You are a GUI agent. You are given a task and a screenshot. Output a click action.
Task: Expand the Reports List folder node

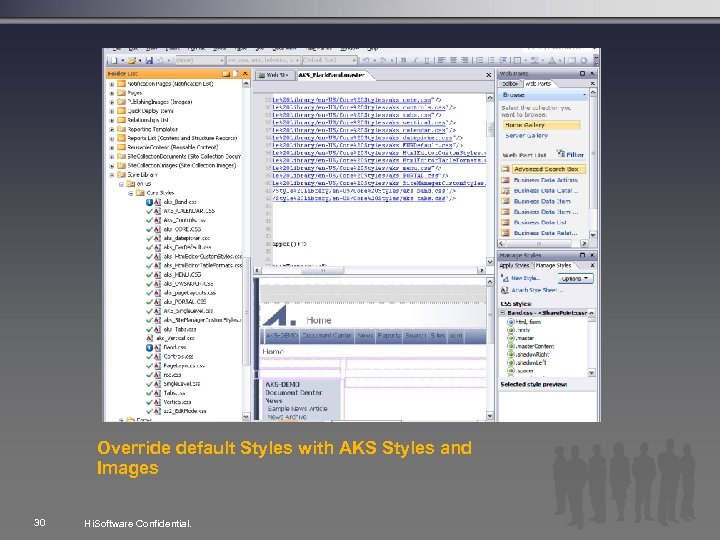click(112, 138)
